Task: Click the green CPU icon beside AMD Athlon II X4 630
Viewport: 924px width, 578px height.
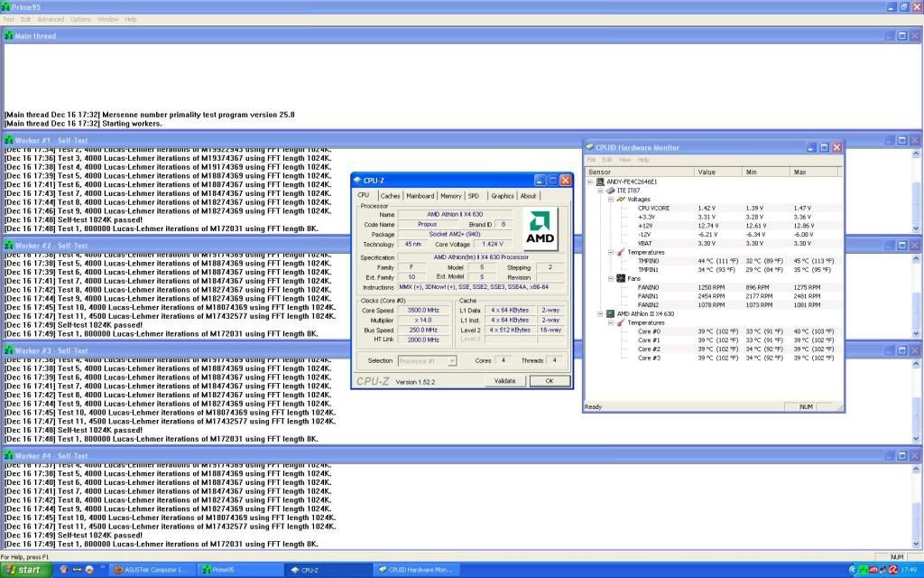Action: [x=611, y=313]
